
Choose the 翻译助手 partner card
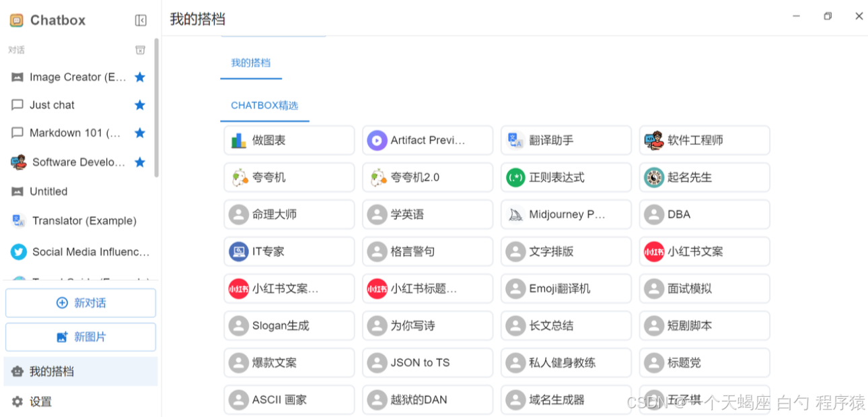point(567,140)
